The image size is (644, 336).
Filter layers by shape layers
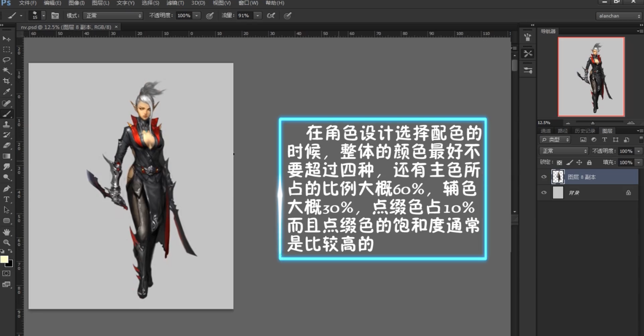[616, 140]
